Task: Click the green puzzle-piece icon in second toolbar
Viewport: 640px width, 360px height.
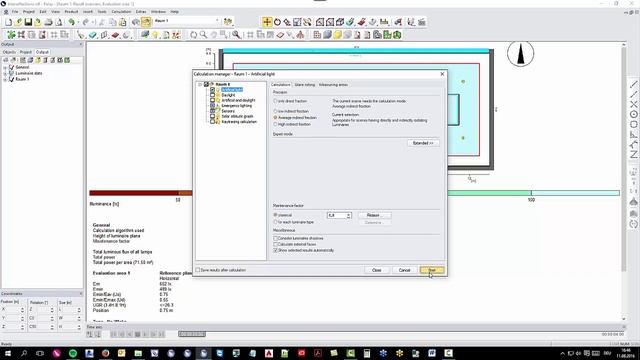Action: [x=11, y=35]
